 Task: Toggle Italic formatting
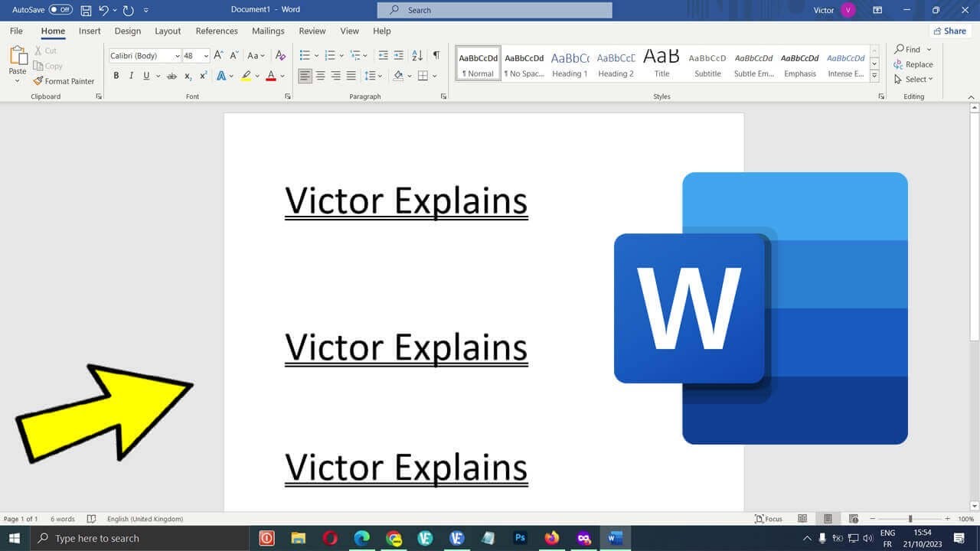pos(131,76)
